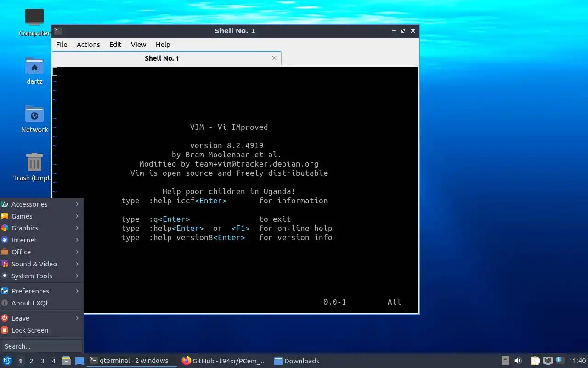Open the Leave submenu

click(x=41, y=318)
